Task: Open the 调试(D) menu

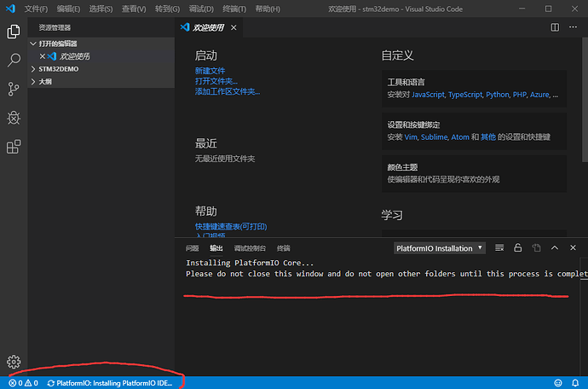Action: (x=201, y=9)
